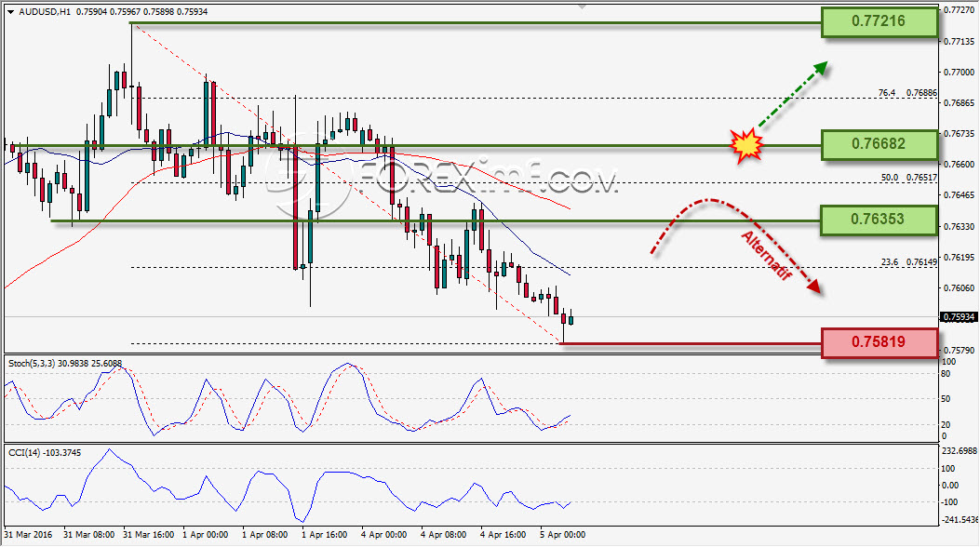Click the 0.75790 price axis value
Screen dimensions: 980x547
pyautogui.click(x=959, y=351)
